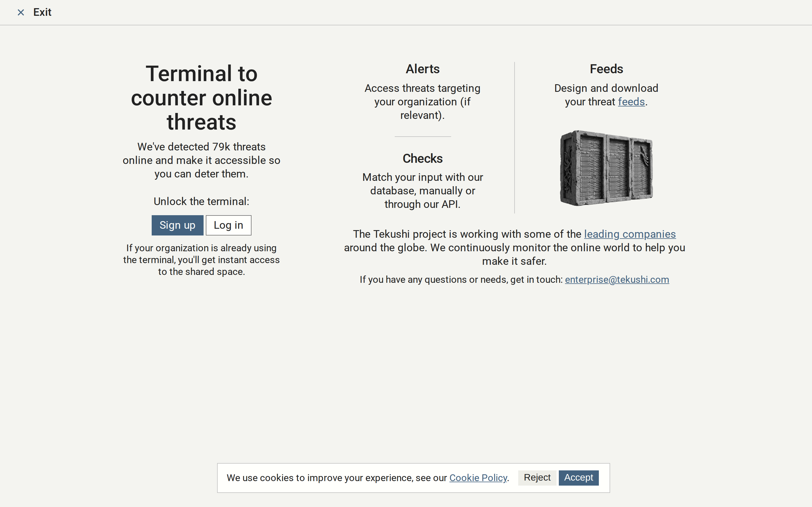Viewport: 812px width, 507px height.
Task: Click the Feeds heading
Action: (x=606, y=69)
